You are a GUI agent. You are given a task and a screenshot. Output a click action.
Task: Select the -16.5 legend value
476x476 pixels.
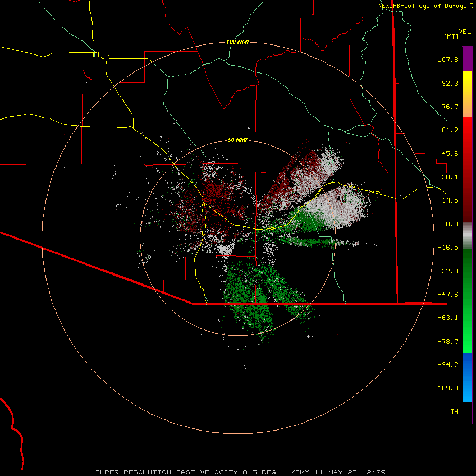tap(448, 248)
